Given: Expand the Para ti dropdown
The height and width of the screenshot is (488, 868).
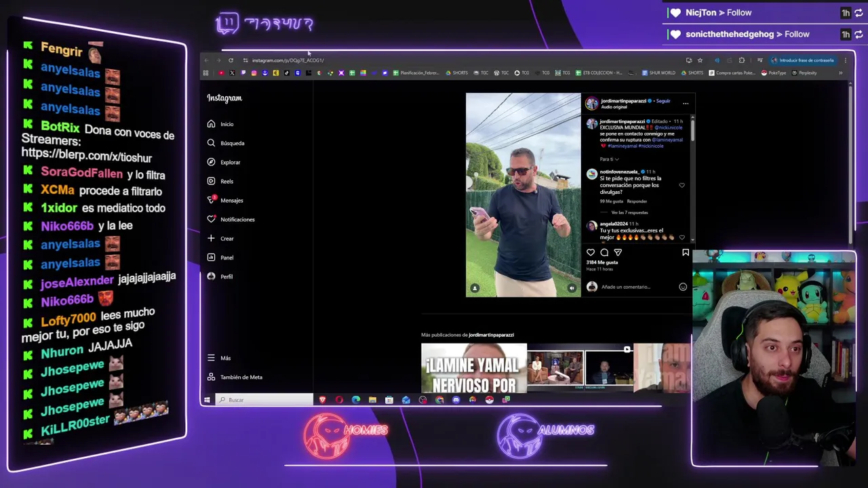Looking at the screenshot, I should click(609, 159).
